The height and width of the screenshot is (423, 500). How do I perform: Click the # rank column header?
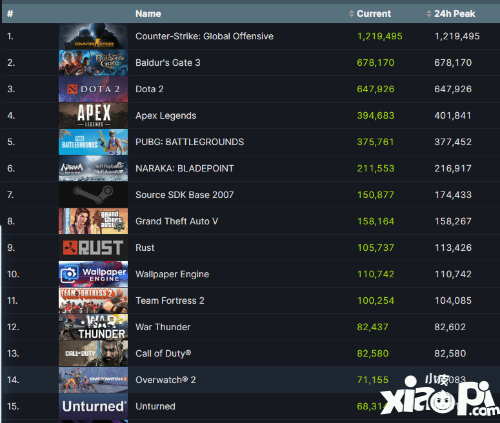[10, 14]
